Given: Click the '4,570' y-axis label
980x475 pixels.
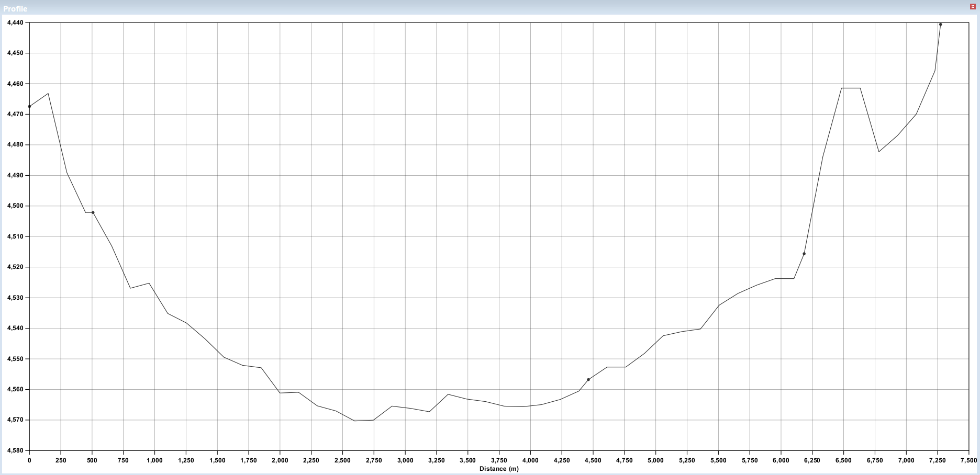Looking at the screenshot, I should (x=15, y=420).
